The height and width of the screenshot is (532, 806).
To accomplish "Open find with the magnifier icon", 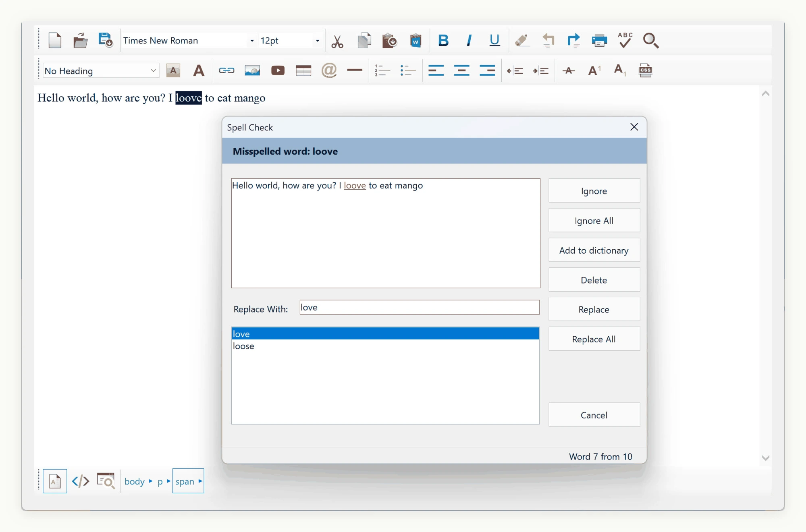I will [x=651, y=40].
